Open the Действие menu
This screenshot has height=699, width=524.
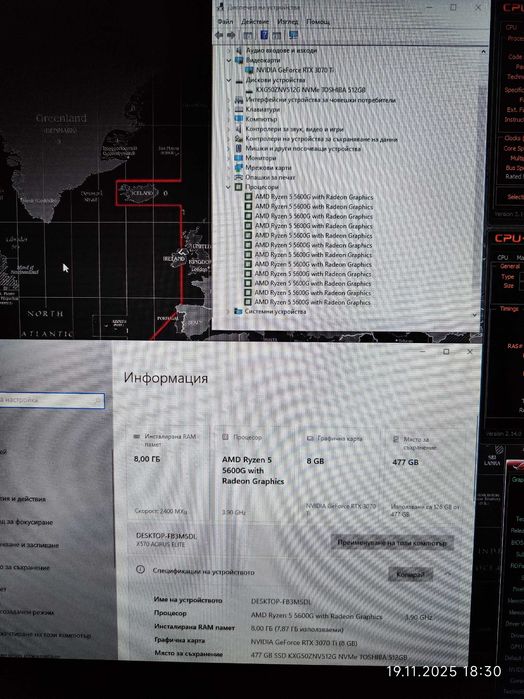click(255, 21)
